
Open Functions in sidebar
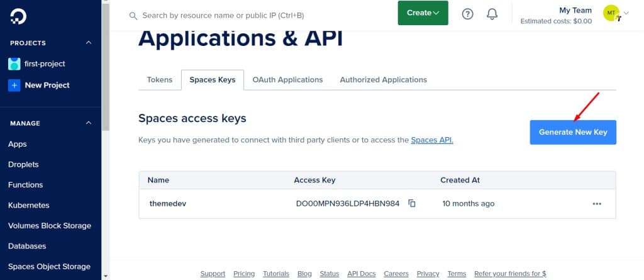25,184
